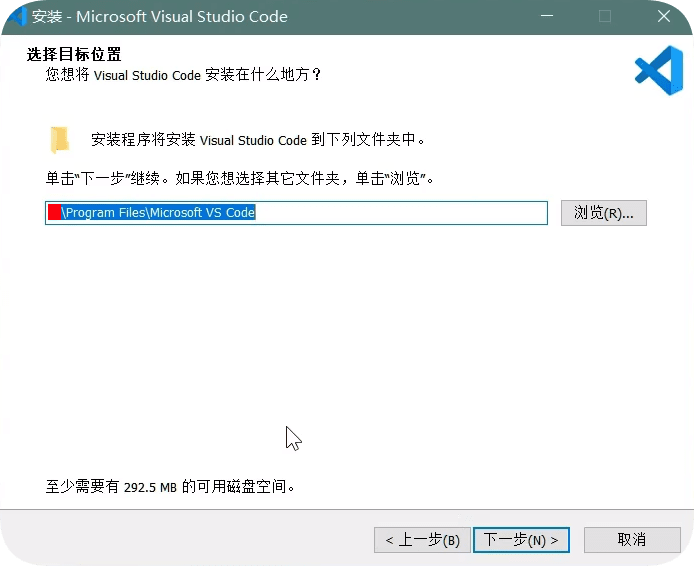Click the 选择目标位置 heading
Image resolution: width=694 pixels, height=566 pixels.
point(80,54)
